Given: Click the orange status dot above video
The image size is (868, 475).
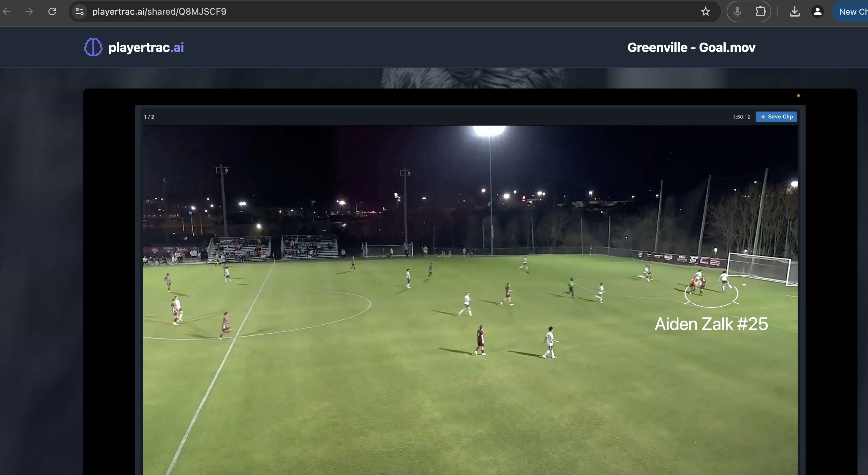Looking at the screenshot, I should [798, 96].
